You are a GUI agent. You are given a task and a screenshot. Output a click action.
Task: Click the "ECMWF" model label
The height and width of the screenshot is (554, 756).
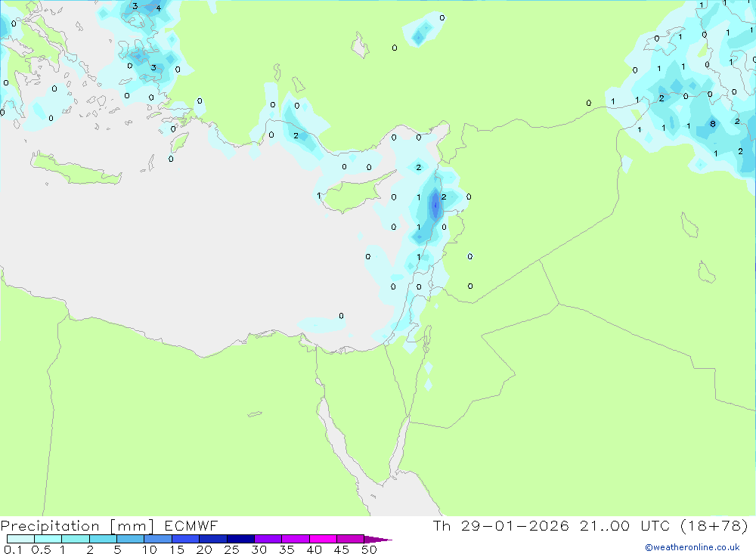click(191, 526)
